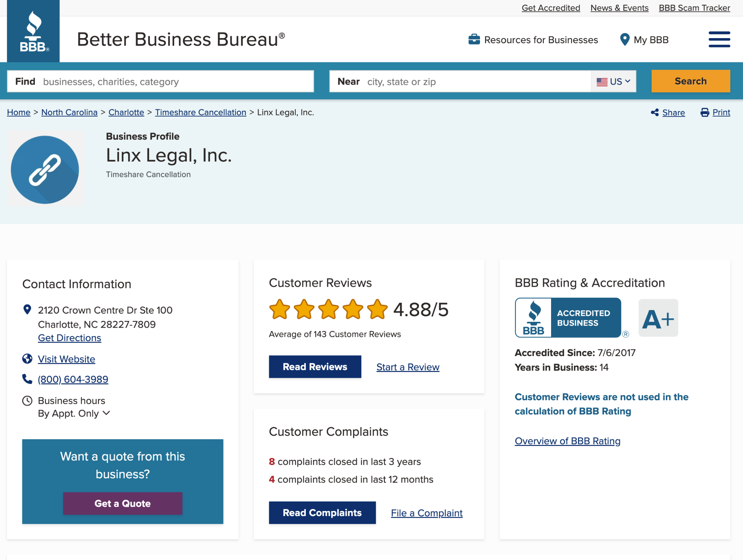Open BBB Scam Tracker in the top menu
743x560 pixels.
point(694,8)
